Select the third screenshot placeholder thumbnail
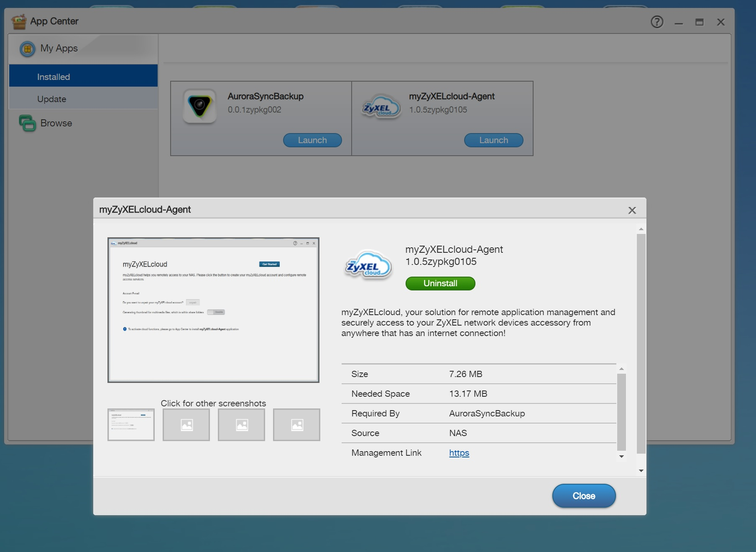Screen dimensions: 756x552 [x=241, y=424]
